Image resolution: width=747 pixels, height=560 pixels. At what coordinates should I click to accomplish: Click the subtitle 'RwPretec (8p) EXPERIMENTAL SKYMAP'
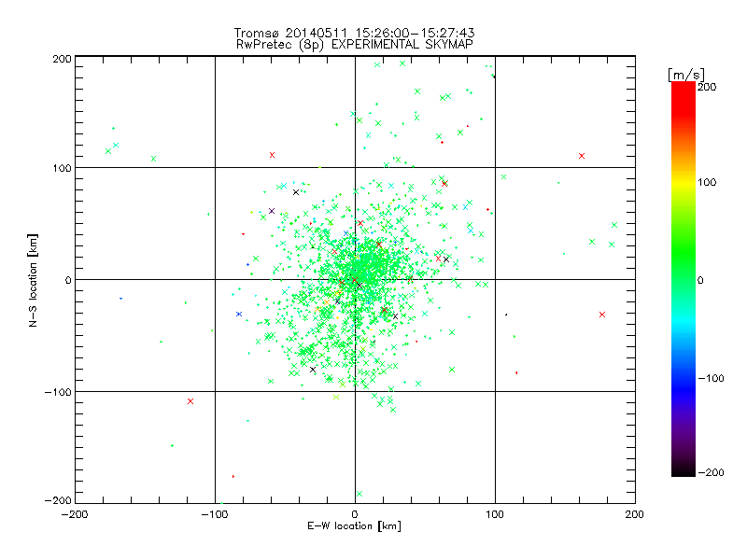tap(355, 44)
